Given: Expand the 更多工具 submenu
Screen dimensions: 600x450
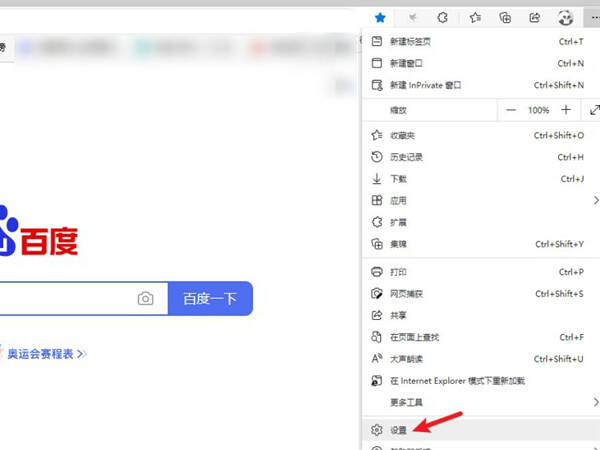Looking at the screenshot, I should click(481, 403).
